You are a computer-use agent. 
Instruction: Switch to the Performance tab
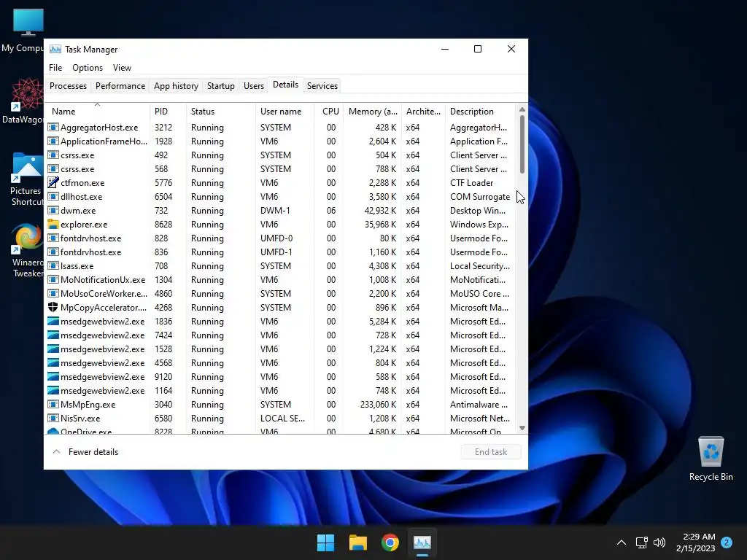(120, 86)
